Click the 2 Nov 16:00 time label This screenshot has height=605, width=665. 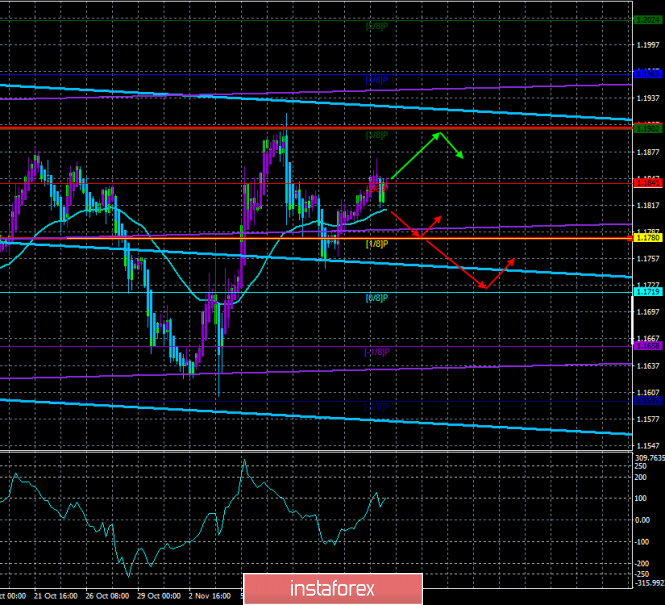tap(210, 596)
